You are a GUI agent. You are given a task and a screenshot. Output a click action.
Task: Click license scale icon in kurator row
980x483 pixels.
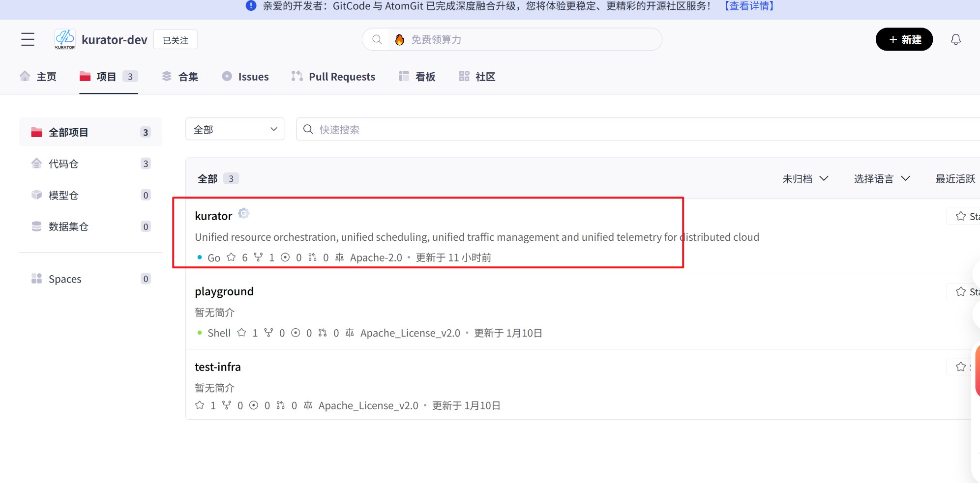point(339,257)
